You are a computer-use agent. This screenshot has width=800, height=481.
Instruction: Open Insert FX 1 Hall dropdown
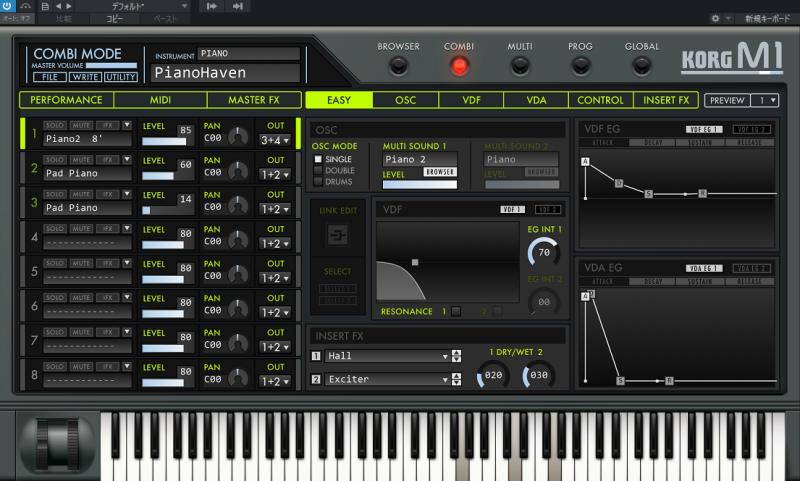coord(386,356)
